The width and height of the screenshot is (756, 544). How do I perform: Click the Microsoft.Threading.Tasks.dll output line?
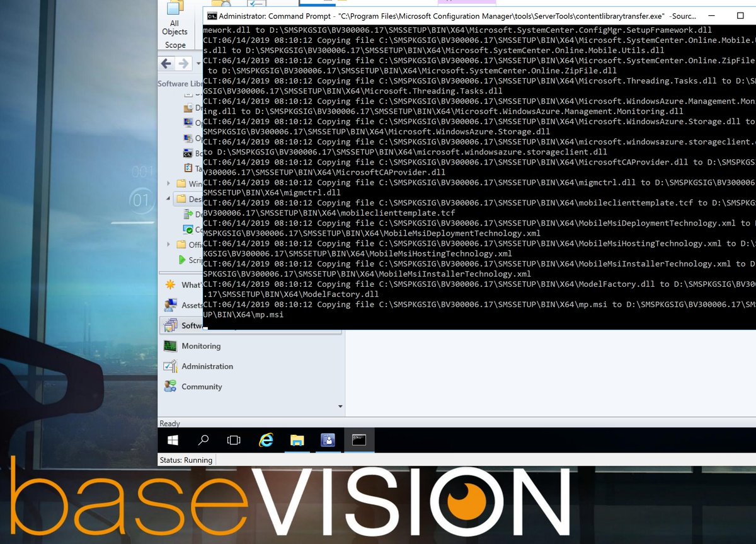coord(479,86)
